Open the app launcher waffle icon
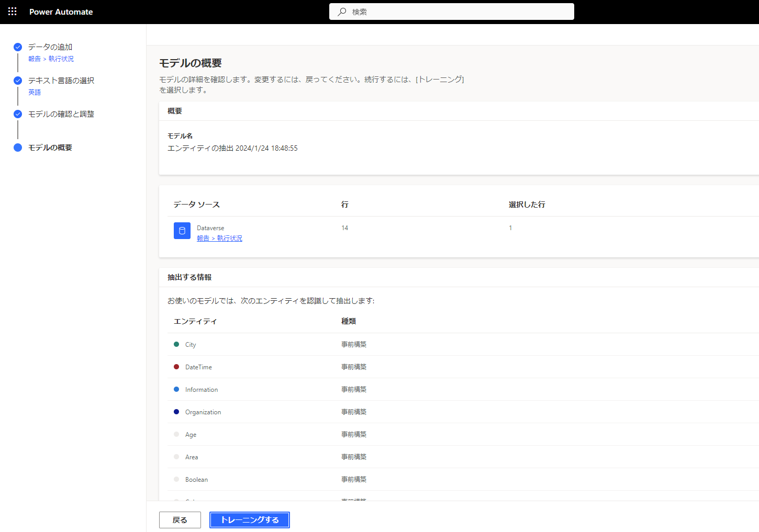The width and height of the screenshot is (759, 532). point(13,12)
